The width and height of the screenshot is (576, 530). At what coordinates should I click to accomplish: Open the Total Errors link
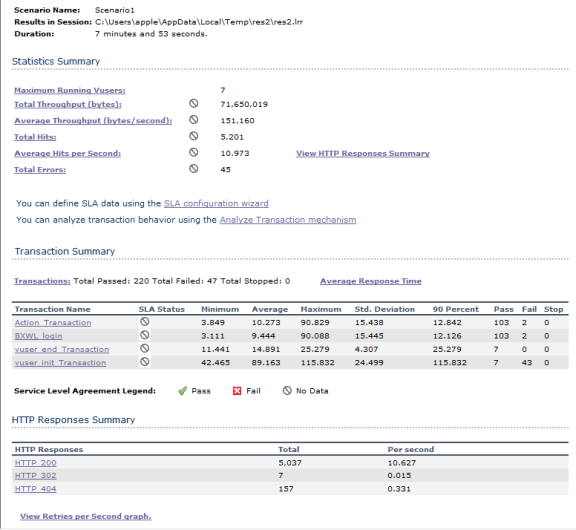[40, 170]
